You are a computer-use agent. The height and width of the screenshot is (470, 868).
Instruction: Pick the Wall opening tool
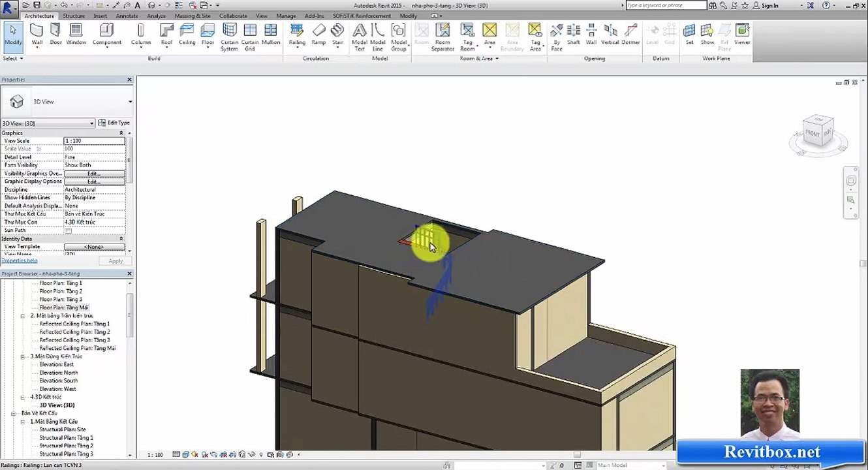pyautogui.click(x=591, y=35)
